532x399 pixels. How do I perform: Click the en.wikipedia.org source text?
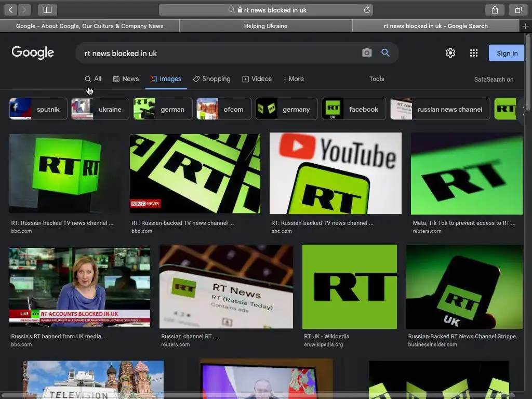(x=323, y=344)
